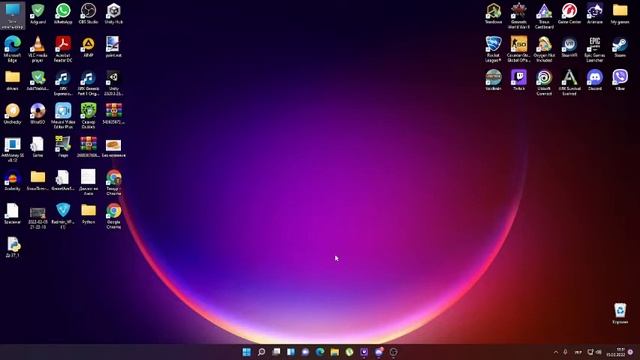Select the Audacity desktop icon
640x360 pixels.
tap(12, 180)
